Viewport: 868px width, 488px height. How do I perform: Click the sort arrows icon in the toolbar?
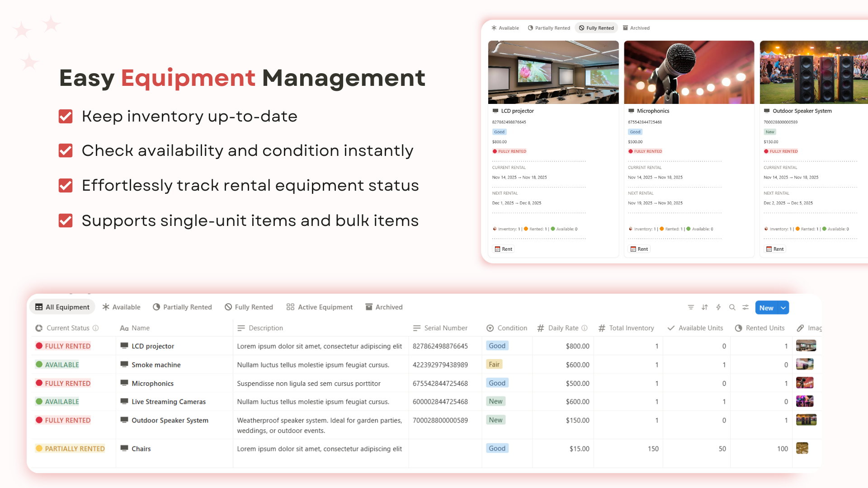[704, 307]
